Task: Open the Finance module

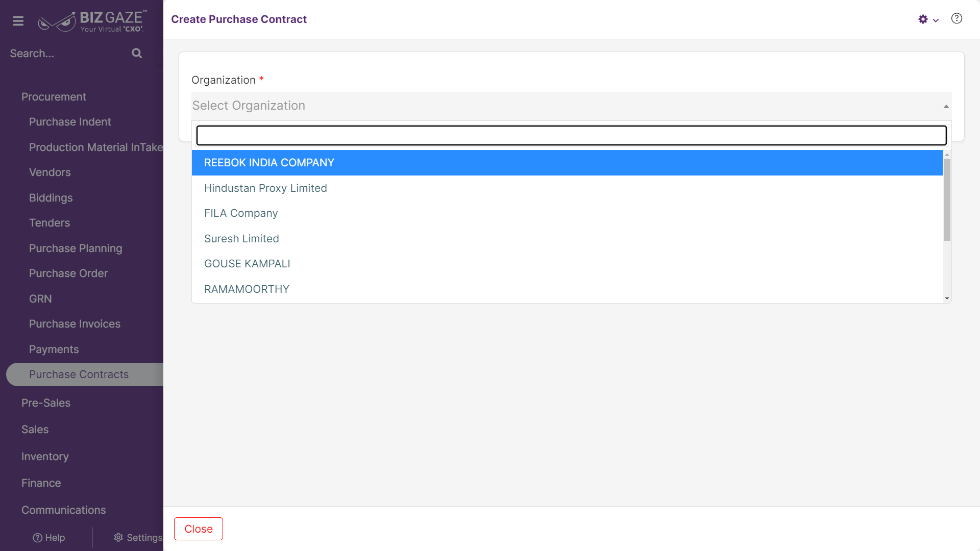Action: [x=41, y=483]
